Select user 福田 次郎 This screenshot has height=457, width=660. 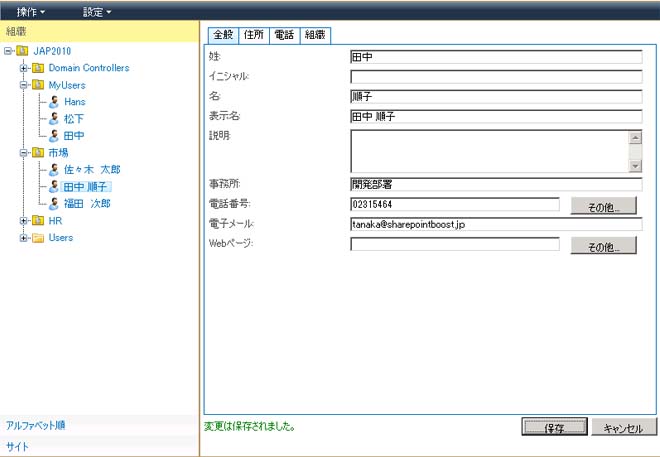tap(87, 204)
